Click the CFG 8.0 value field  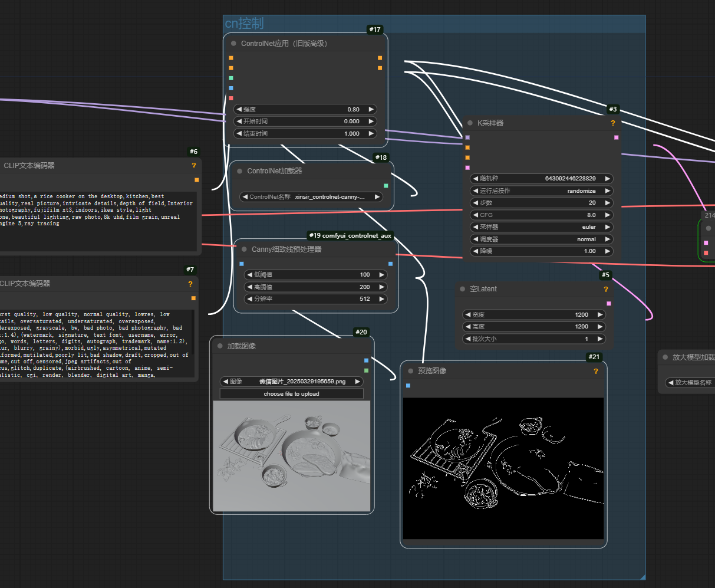pyautogui.click(x=541, y=215)
